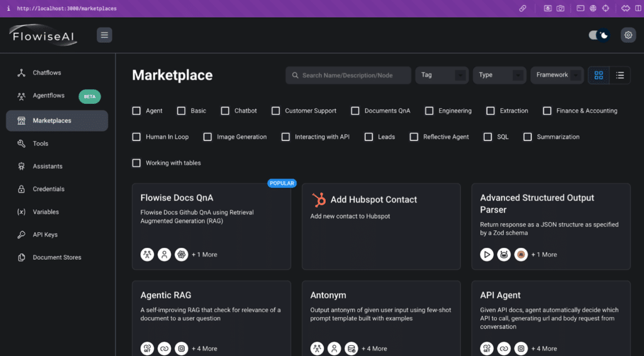This screenshot has width=644, height=356.
Task: Click the robot face icon on Advanced Structured Output Parser
Action: click(x=504, y=255)
